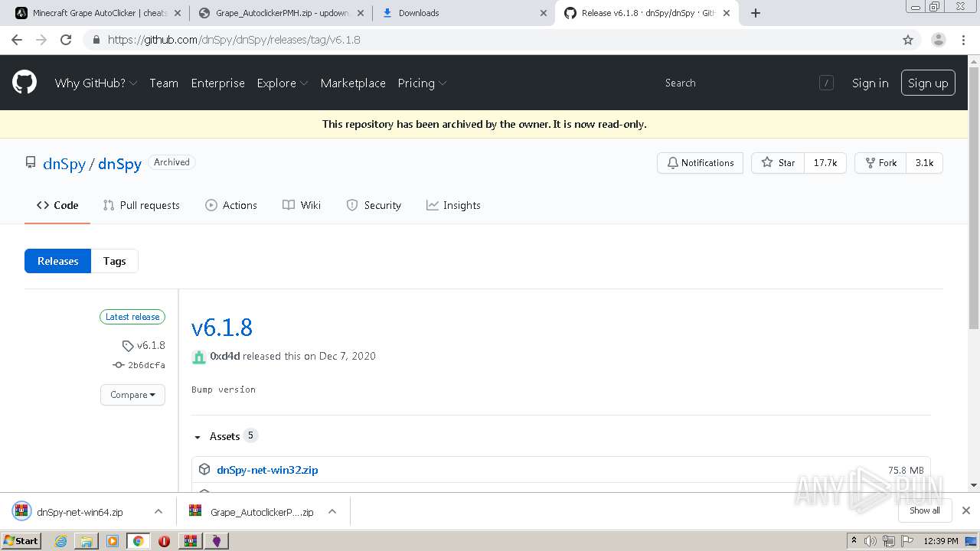
Task: Click the 12:39 PM clock in taskbar
Action: [940, 541]
